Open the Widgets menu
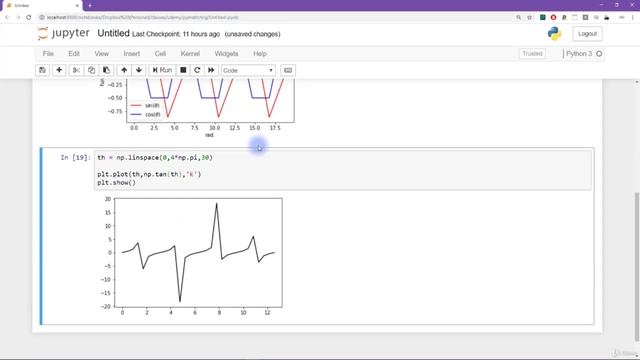 point(226,53)
